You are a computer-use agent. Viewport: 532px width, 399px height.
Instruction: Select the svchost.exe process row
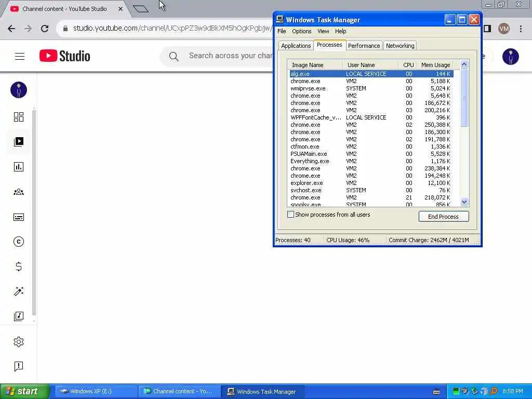pos(371,190)
